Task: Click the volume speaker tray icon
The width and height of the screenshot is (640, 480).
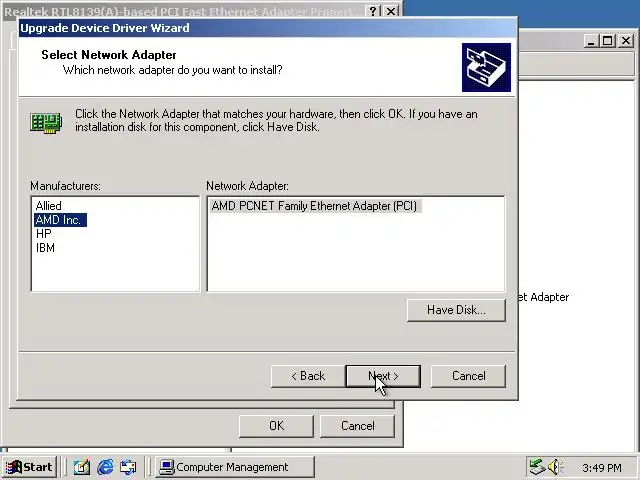Action: [555, 467]
